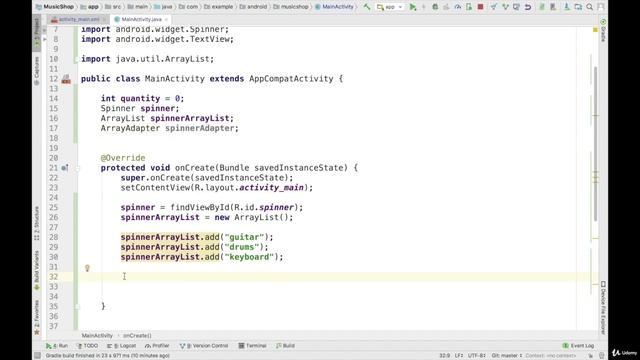Click cursor position 32:9 in status bar
The width and height of the screenshot is (640, 360).
(444, 356)
